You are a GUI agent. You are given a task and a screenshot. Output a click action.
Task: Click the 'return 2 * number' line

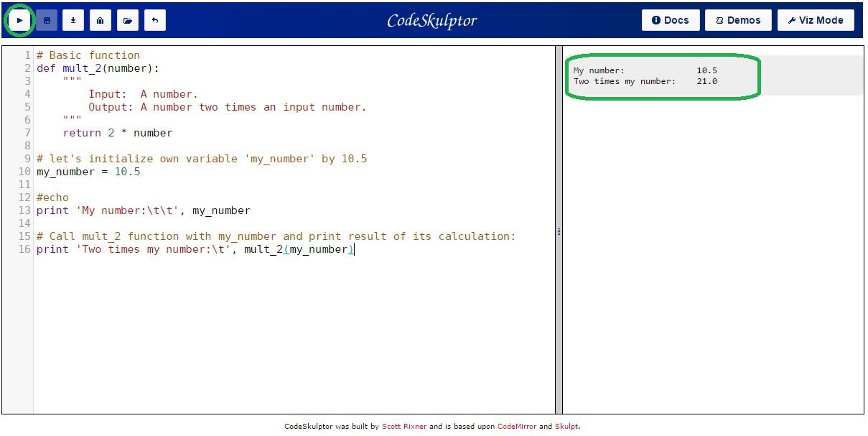pyautogui.click(x=118, y=133)
